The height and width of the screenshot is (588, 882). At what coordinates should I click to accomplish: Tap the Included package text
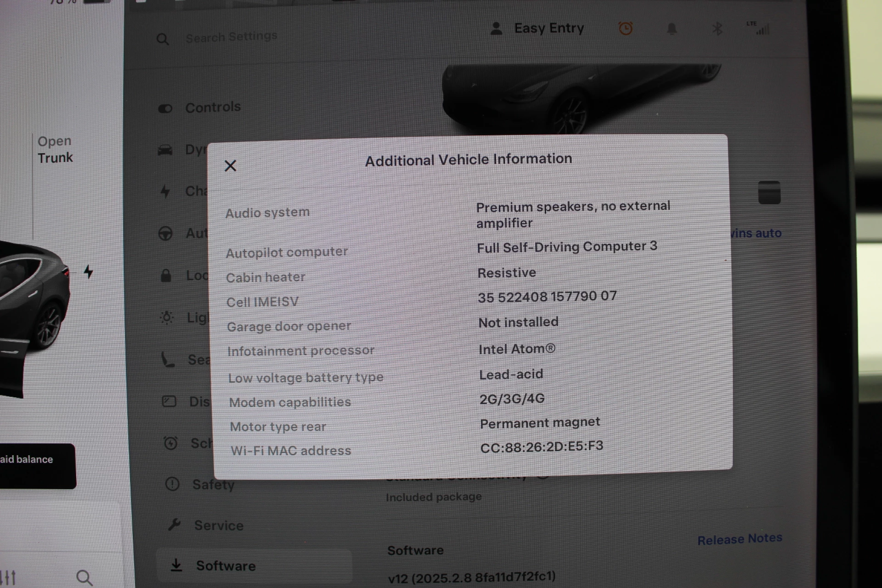click(x=434, y=497)
